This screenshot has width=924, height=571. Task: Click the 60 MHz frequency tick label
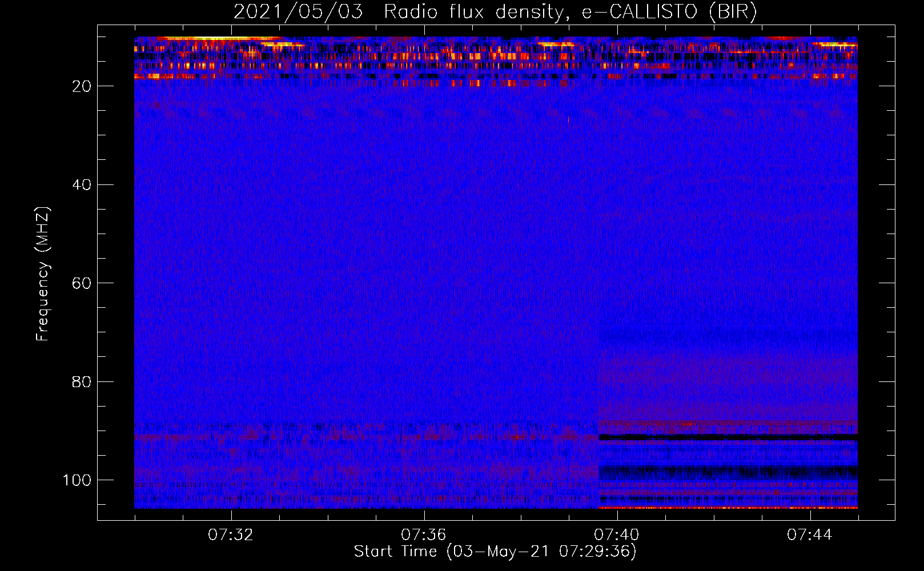[82, 283]
